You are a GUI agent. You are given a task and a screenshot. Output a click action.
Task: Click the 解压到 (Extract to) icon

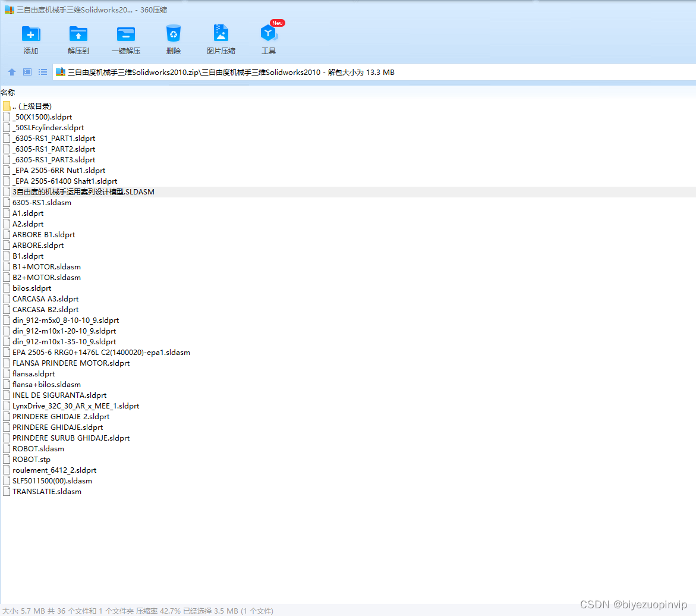click(x=78, y=34)
